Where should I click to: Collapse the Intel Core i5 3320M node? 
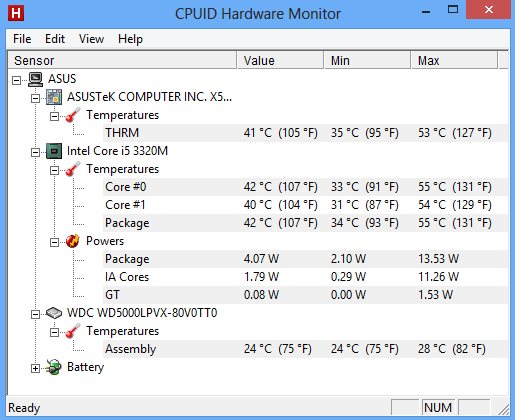tap(35, 152)
